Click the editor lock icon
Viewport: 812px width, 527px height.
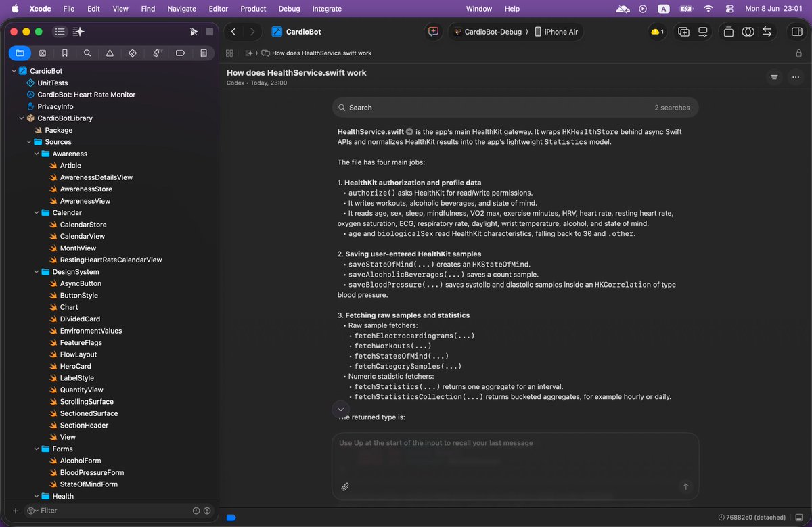click(799, 53)
